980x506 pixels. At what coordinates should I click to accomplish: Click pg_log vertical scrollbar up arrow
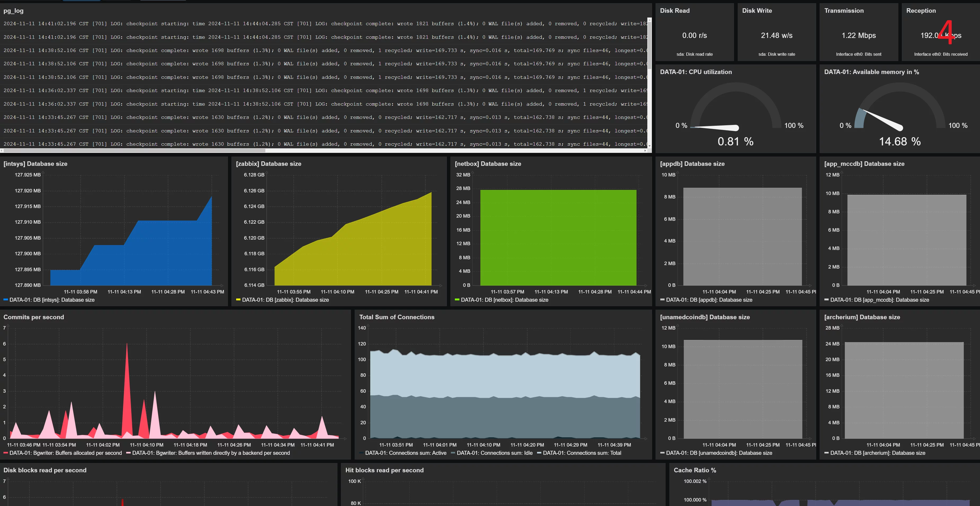click(x=649, y=19)
